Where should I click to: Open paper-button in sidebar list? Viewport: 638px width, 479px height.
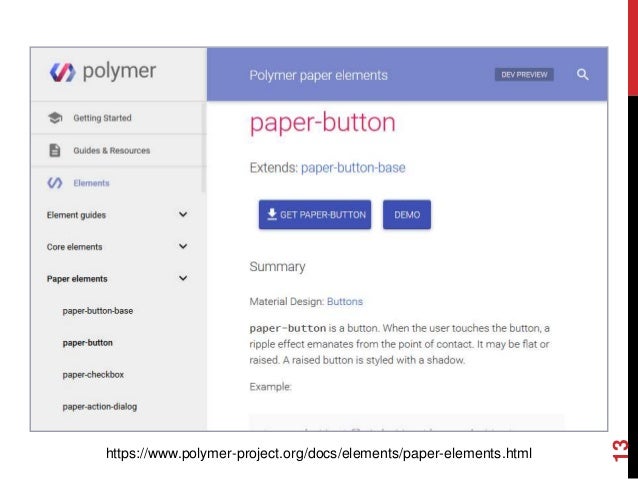click(87, 343)
